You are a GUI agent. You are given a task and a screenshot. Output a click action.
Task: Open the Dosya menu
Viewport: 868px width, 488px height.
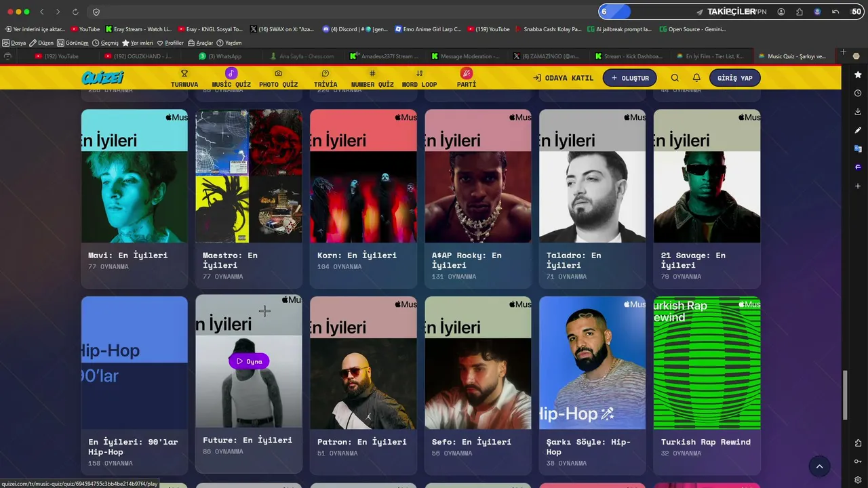point(14,43)
